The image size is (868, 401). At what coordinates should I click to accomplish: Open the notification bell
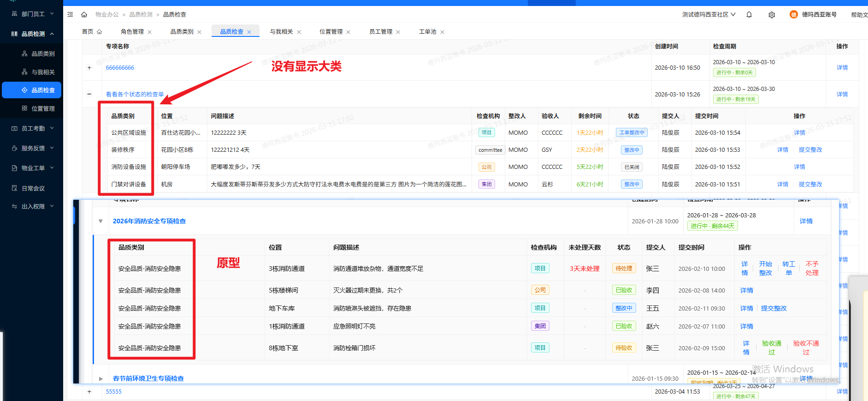click(x=749, y=15)
